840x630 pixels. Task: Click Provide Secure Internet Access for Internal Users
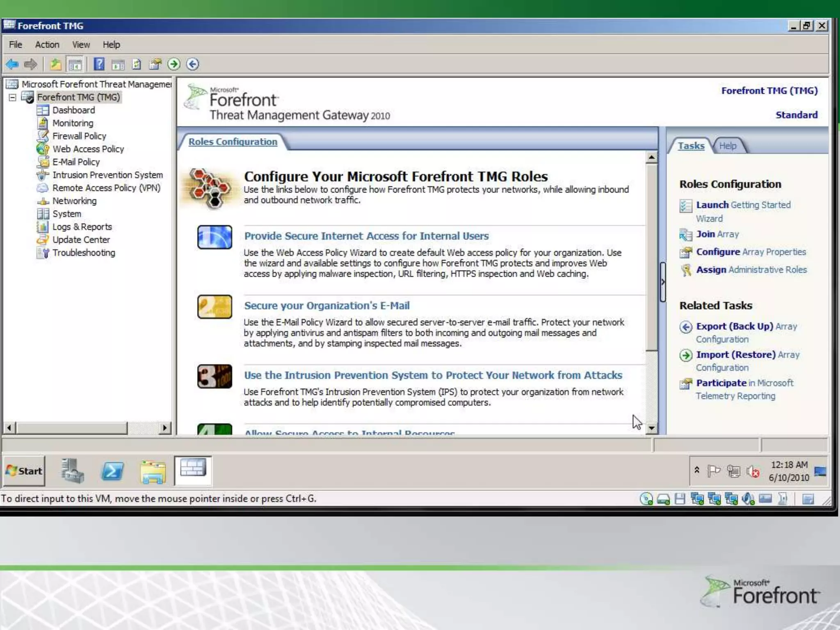tap(366, 236)
